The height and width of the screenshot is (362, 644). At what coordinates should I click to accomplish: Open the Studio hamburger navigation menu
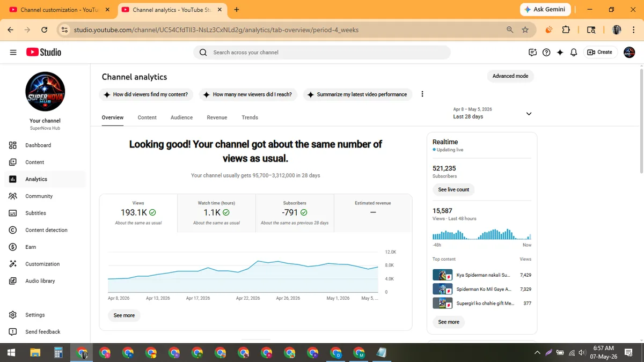pos(13,52)
